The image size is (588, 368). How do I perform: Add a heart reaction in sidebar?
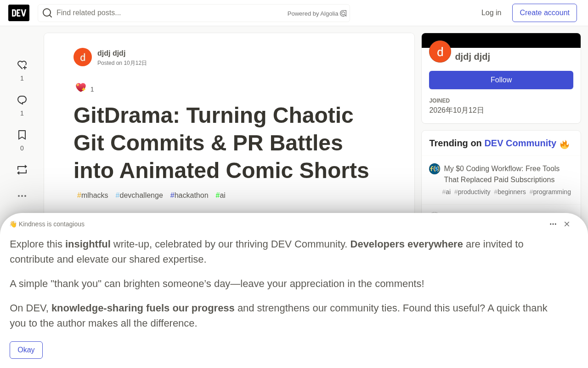pos(22,65)
